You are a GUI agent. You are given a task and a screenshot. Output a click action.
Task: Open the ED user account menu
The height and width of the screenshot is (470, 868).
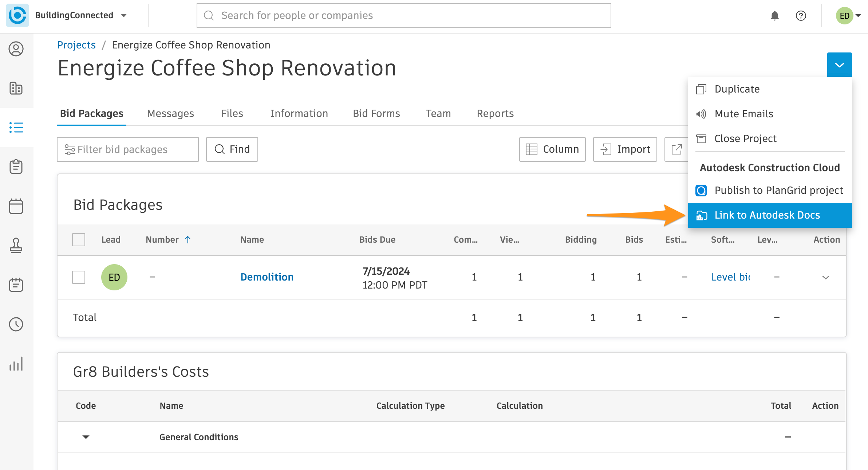point(848,16)
